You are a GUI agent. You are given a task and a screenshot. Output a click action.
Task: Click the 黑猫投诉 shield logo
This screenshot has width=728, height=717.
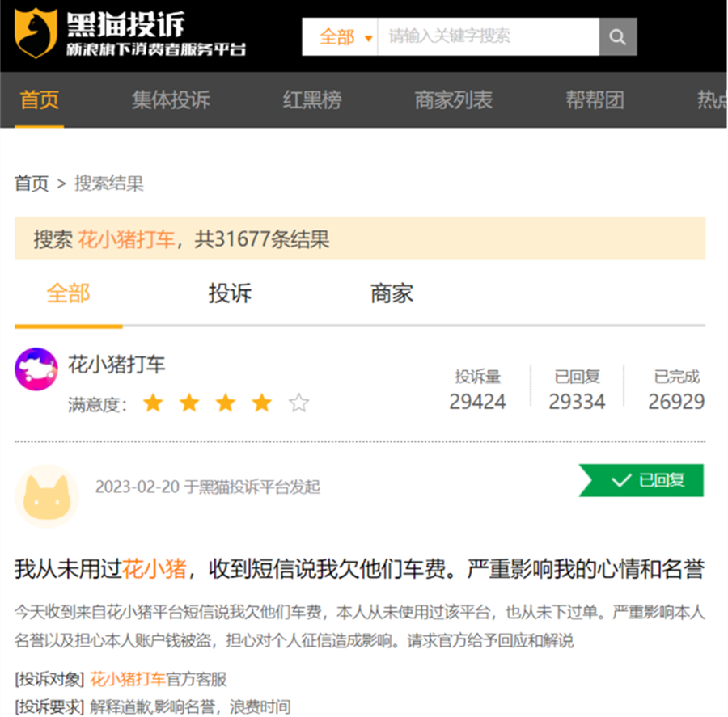[x=36, y=33]
